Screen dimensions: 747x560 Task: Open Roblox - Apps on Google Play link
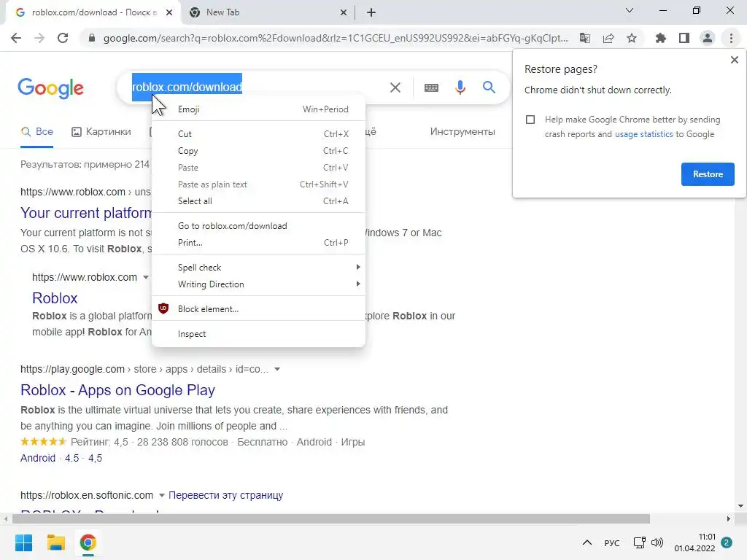click(117, 390)
